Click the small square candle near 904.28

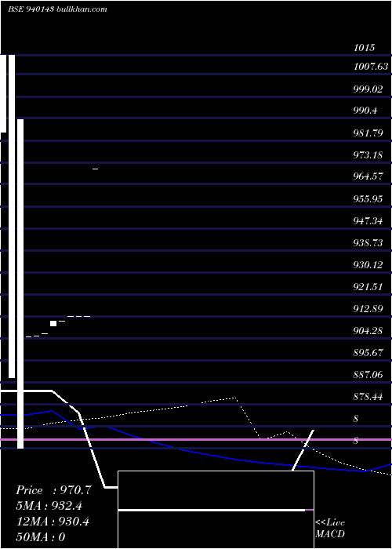tap(53, 323)
